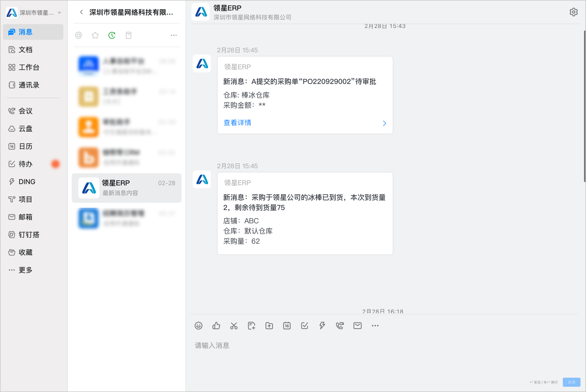
Task: Filter starred conversations
Action: tap(95, 35)
